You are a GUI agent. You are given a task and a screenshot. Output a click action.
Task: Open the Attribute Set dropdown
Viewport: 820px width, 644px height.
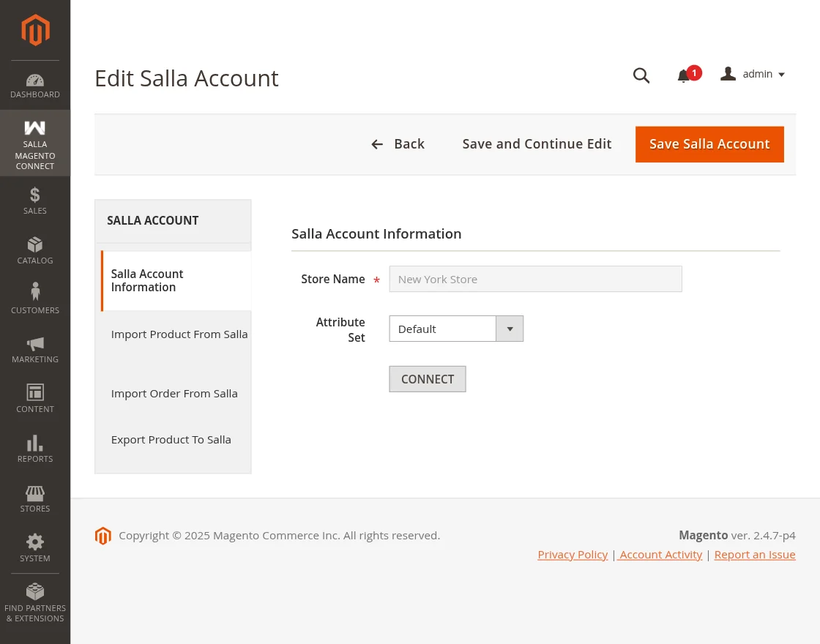pyautogui.click(x=455, y=329)
